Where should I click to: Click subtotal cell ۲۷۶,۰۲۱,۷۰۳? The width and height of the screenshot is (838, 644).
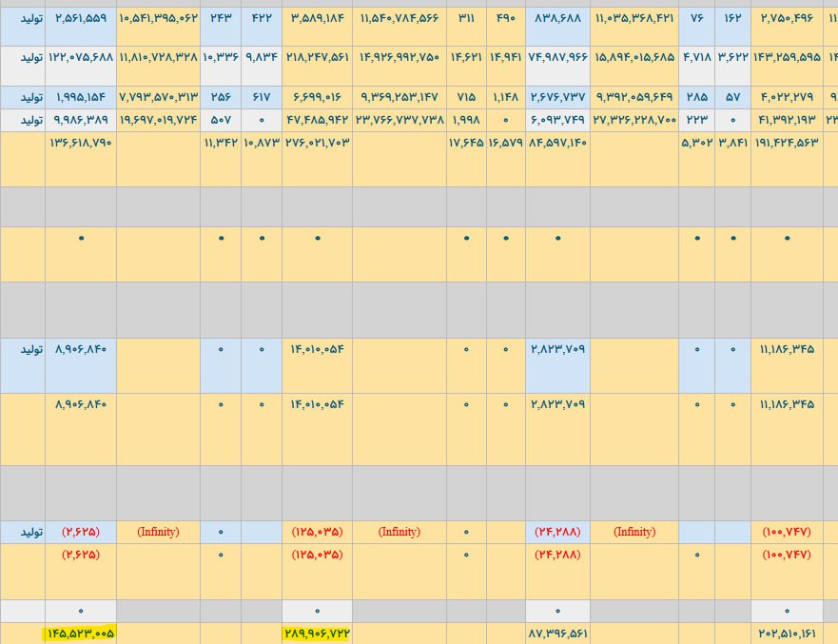(x=317, y=144)
